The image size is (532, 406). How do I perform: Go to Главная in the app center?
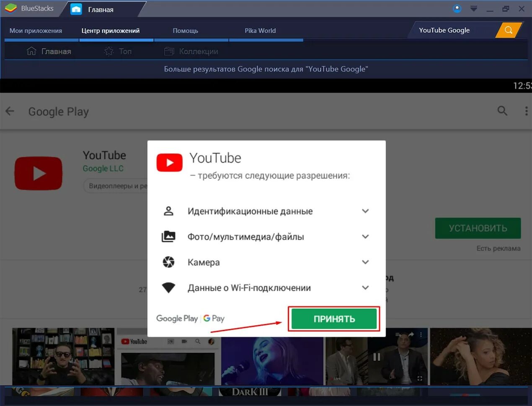49,51
